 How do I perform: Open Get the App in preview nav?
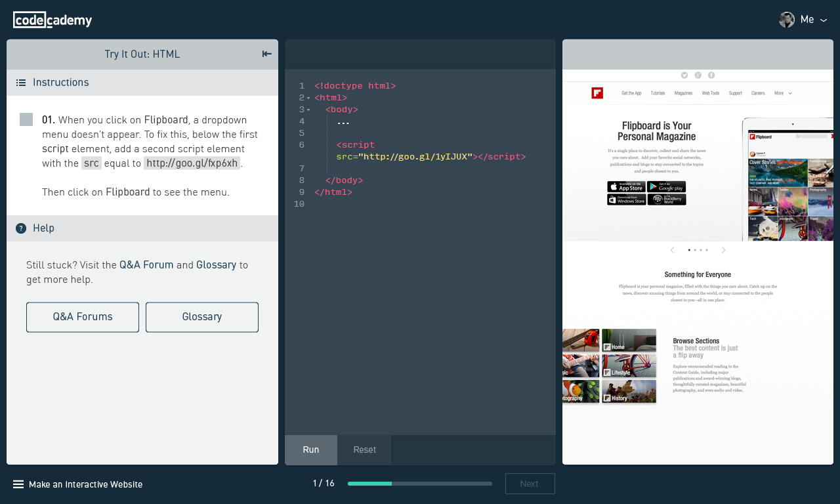pyautogui.click(x=631, y=93)
